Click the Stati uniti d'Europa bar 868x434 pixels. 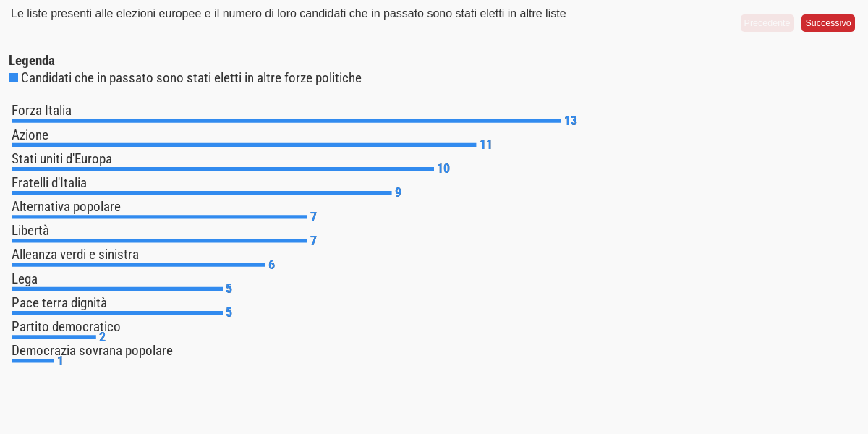click(x=223, y=169)
